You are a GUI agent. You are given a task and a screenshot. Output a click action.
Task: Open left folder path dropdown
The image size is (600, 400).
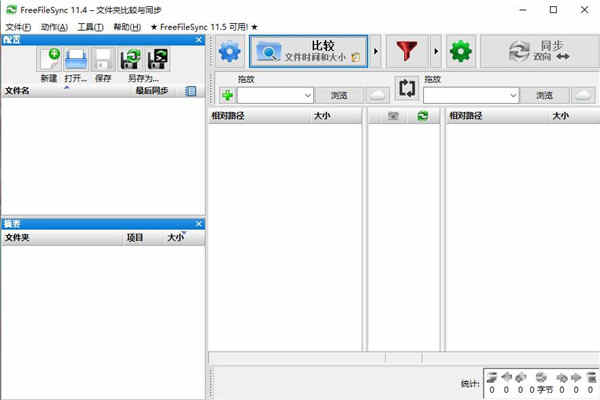point(308,95)
